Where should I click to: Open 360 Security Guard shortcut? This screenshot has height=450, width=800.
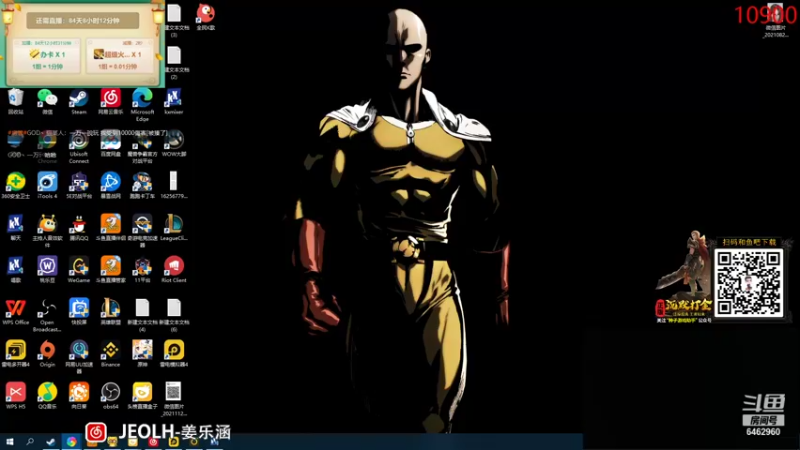(16, 185)
